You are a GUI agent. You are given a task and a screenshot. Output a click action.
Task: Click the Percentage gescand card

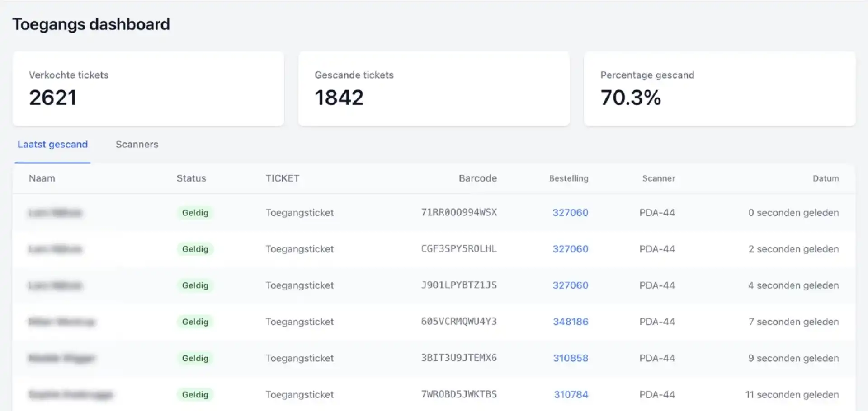point(719,89)
